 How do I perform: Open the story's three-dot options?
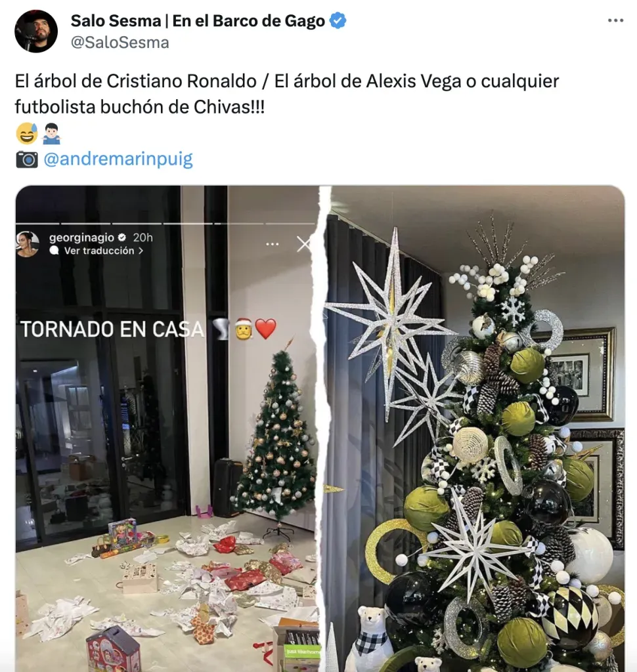(273, 244)
